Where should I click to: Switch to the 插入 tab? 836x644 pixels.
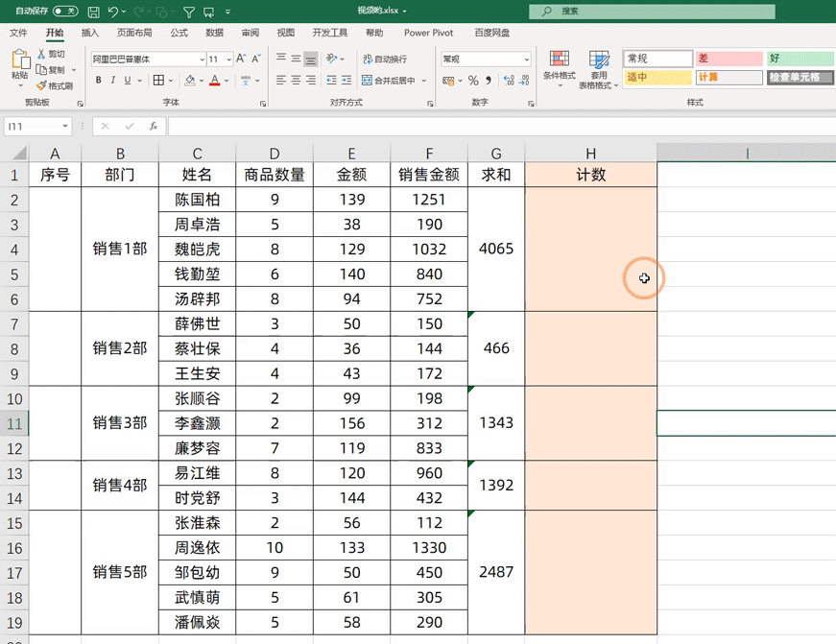click(90, 33)
